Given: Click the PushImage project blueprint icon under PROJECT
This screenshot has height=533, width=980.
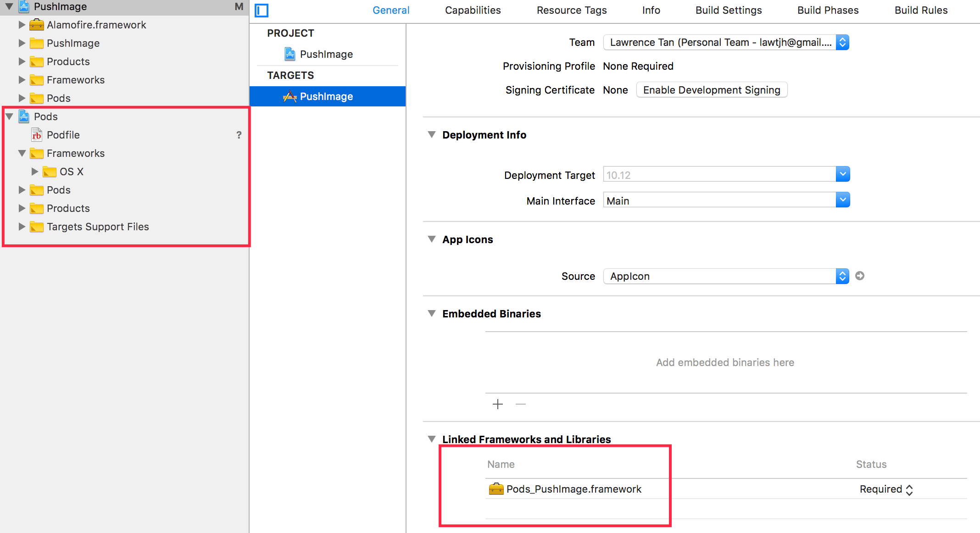Looking at the screenshot, I should point(290,54).
